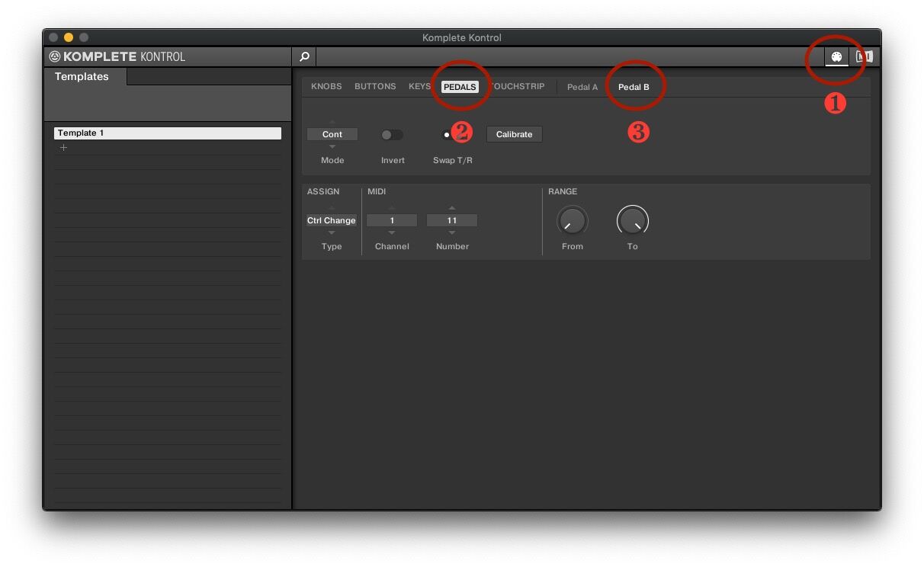Click the magnifier search icon
Screen dimensions: 924x567
(x=304, y=56)
